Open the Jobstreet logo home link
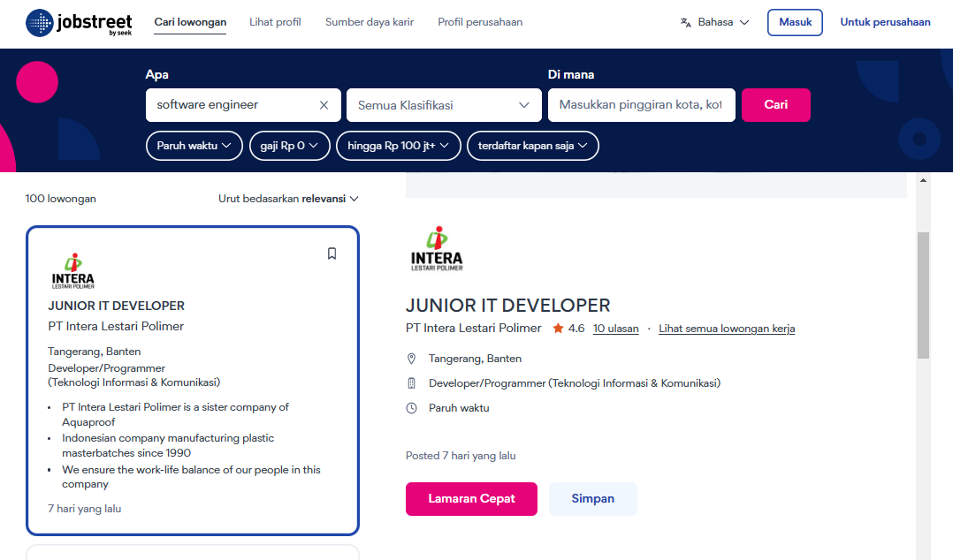Viewport: 953px width, 560px height. point(79,23)
